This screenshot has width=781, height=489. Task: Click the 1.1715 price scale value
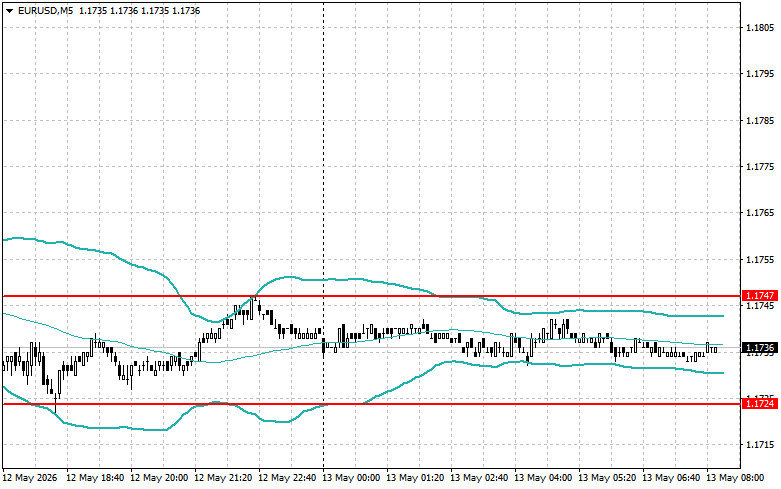(x=760, y=445)
